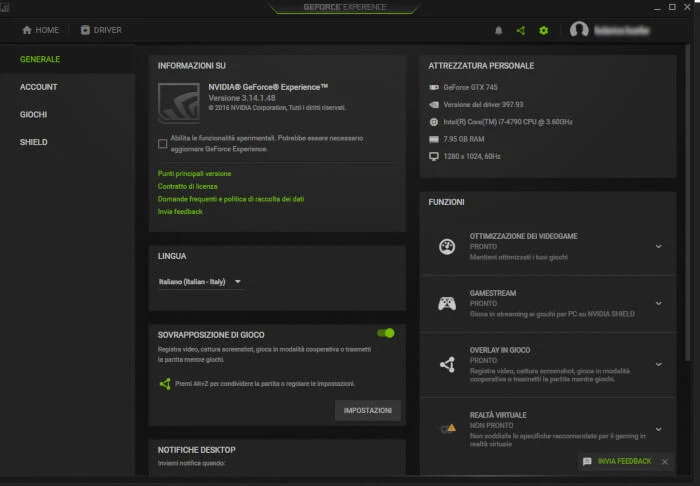Click 1280 x 1024, 60Hz text

point(472,156)
